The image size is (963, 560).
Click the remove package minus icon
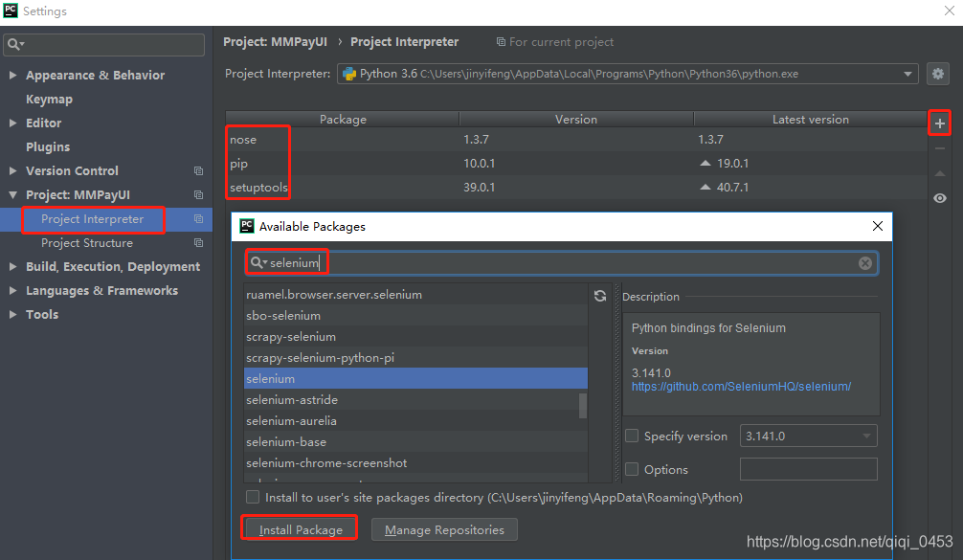[940, 148]
